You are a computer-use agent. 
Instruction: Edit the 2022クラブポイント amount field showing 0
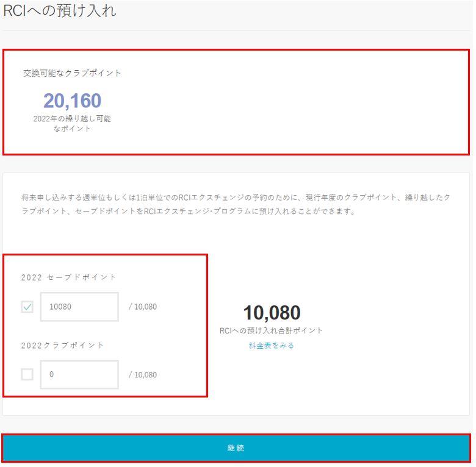79,374
